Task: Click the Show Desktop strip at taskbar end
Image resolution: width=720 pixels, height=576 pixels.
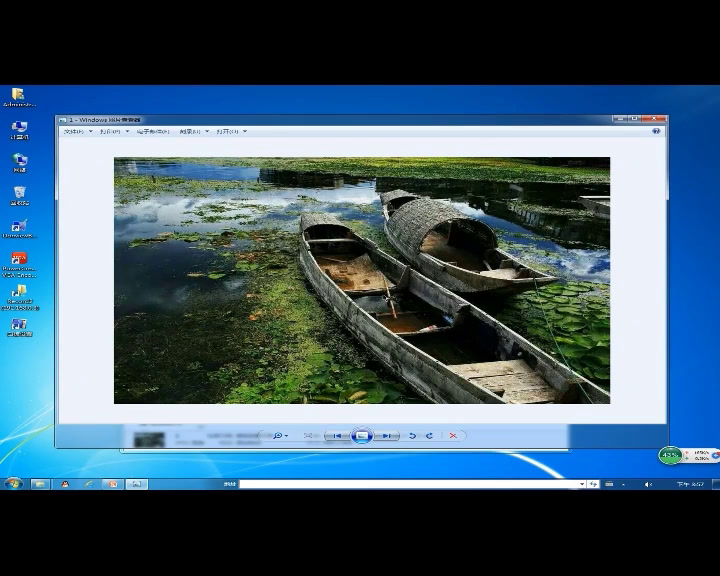Action: point(715,484)
